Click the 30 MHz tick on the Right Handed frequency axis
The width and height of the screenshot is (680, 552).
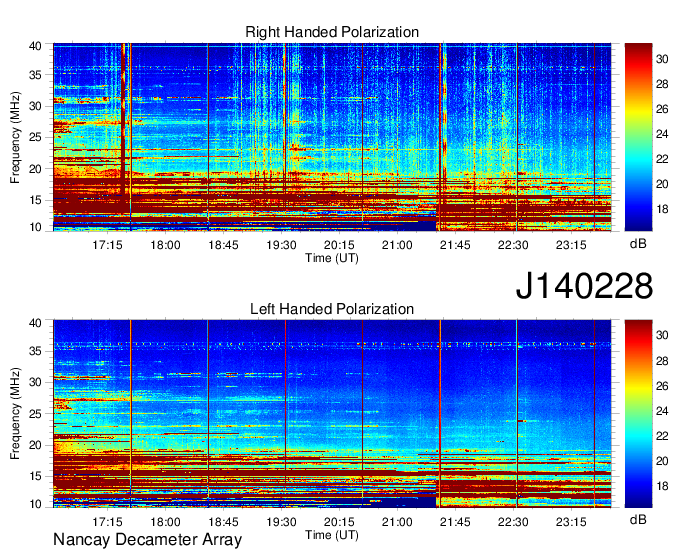click(x=35, y=106)
